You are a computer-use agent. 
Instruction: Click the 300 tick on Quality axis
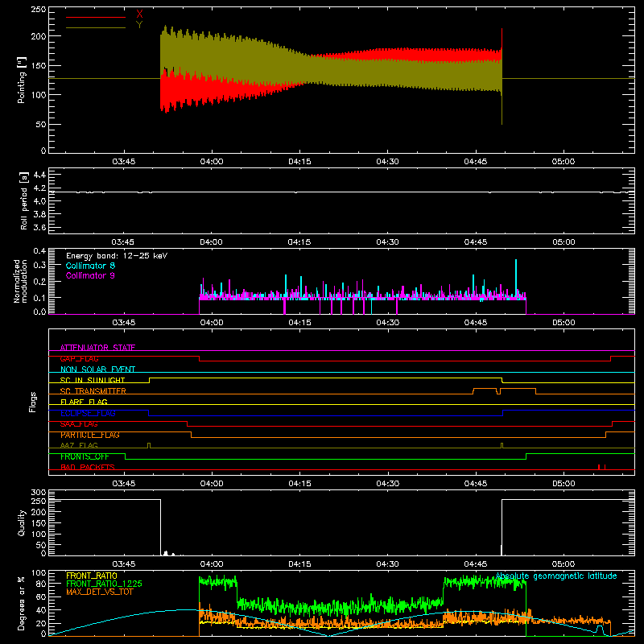point(38,493)
